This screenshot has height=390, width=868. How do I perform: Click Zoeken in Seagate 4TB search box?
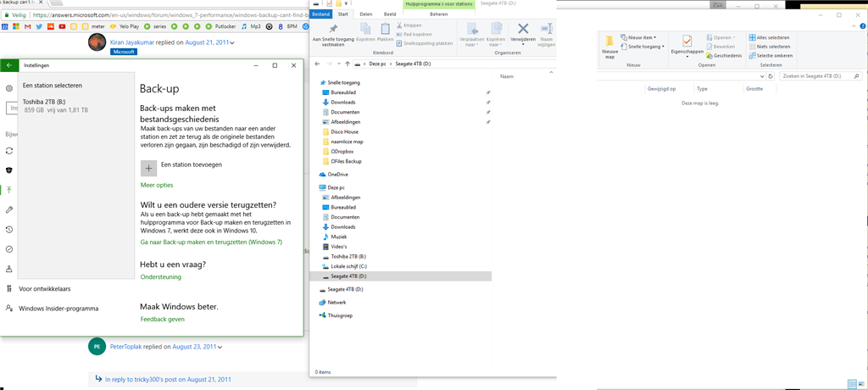tap(821, 76)
